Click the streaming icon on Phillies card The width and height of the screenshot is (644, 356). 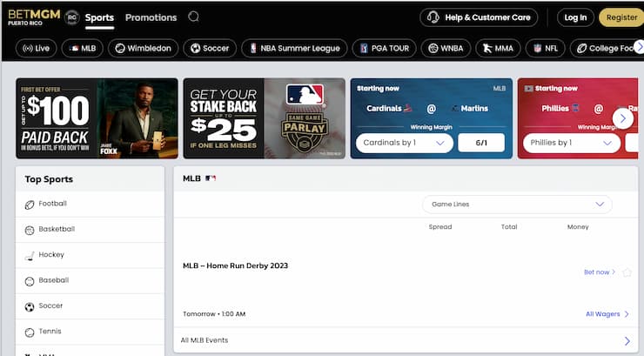528,88
